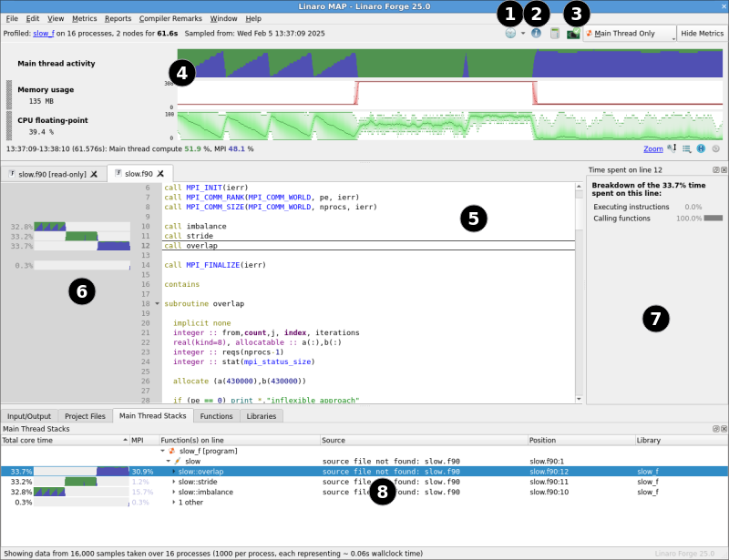Click the blue vertical-arrows circle icon
729x560 pixels.
point(701,148)
